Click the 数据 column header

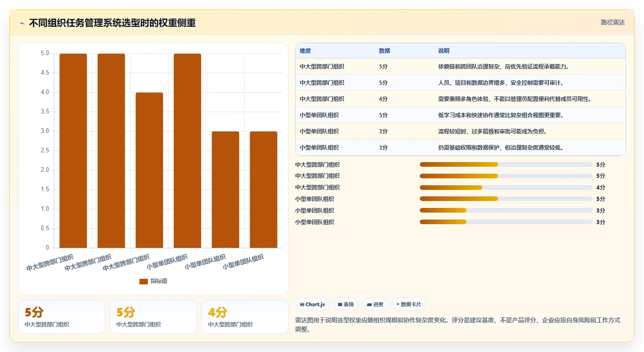click(x=385, y=51)
